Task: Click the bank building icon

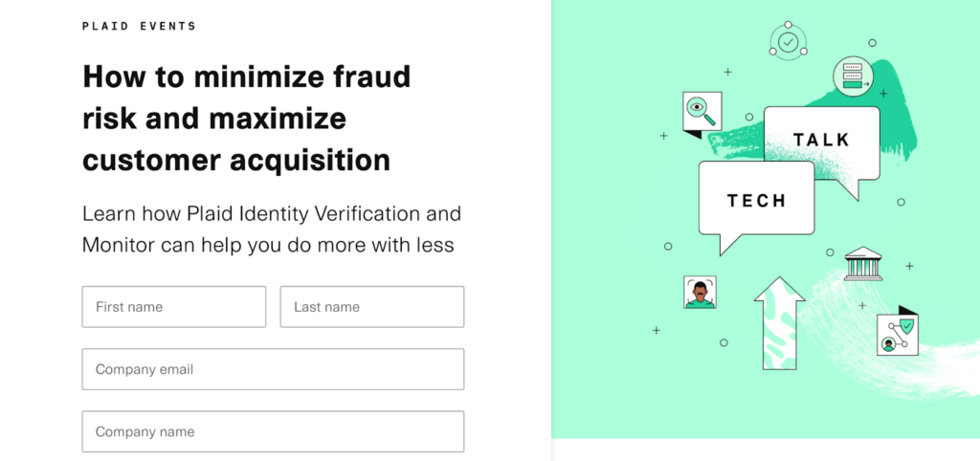Action: tap(863, 264)
